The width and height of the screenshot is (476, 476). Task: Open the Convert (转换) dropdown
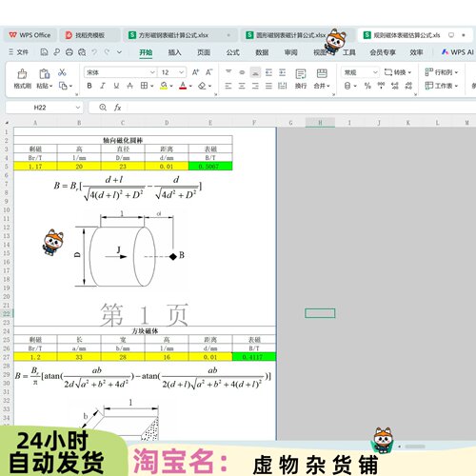point(397,72)
